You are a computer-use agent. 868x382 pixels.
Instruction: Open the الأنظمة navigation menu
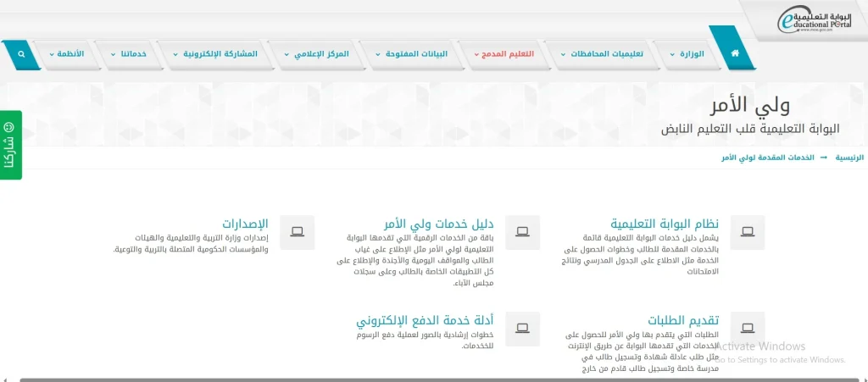click(x=64, y=54)
